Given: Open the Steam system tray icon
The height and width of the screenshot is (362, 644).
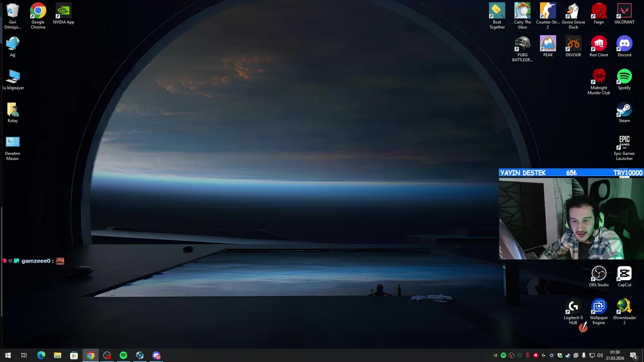Looking at the screenshot, I should pos(568,355).
